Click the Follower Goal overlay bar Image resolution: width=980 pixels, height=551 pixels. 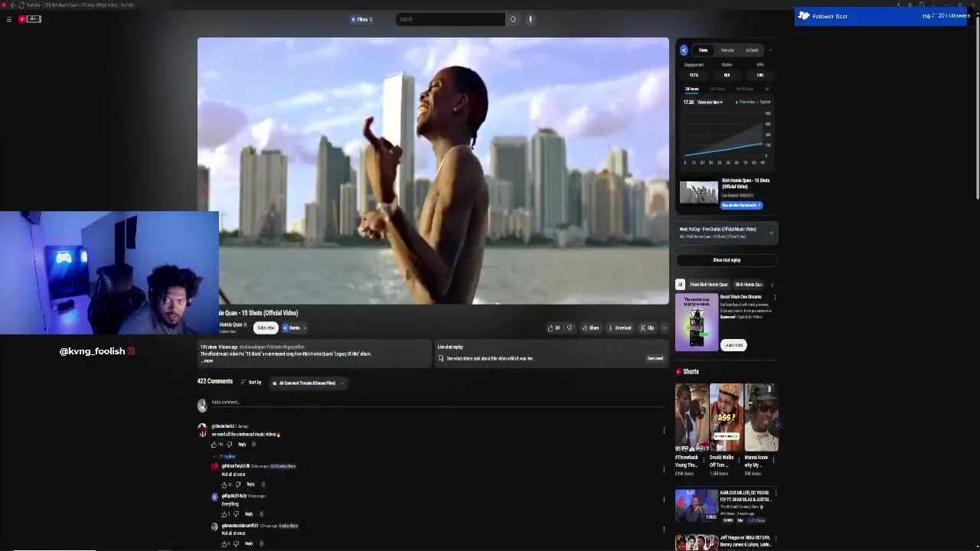click(x=883, y=16)
